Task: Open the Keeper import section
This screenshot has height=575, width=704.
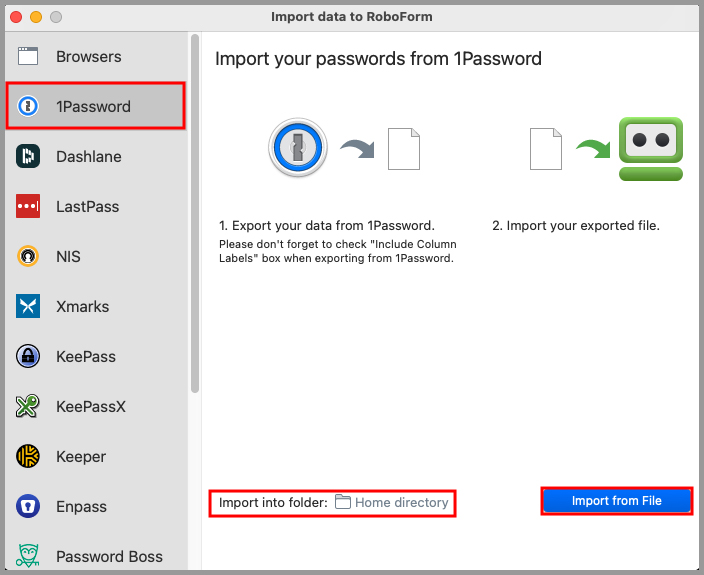Action: 81,457
